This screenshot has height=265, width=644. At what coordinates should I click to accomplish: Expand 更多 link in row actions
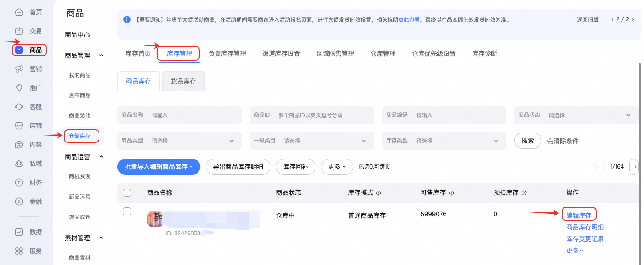point(575,251)
